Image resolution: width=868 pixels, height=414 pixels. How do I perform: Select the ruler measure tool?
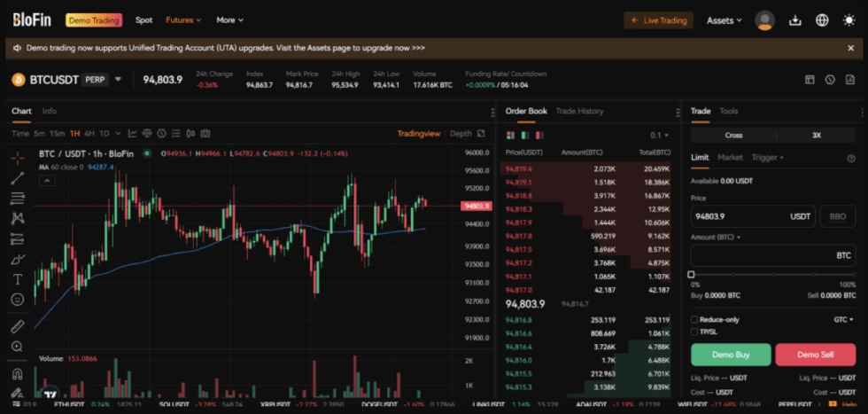click(17, 326)
